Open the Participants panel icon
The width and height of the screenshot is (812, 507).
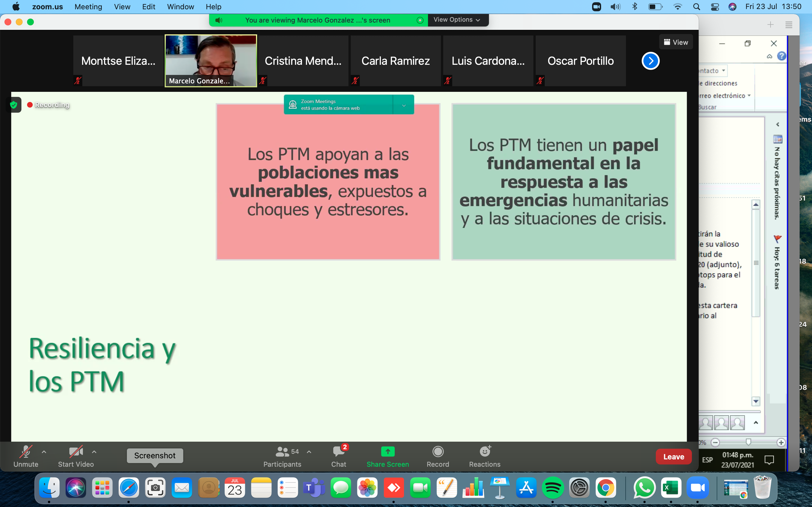pyautogui.click(x=282, y=452)
